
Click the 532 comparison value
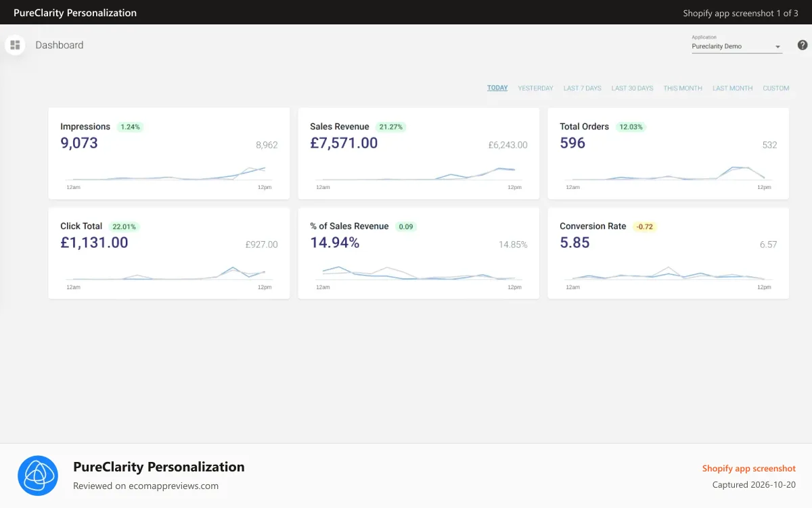click(769, 145)
